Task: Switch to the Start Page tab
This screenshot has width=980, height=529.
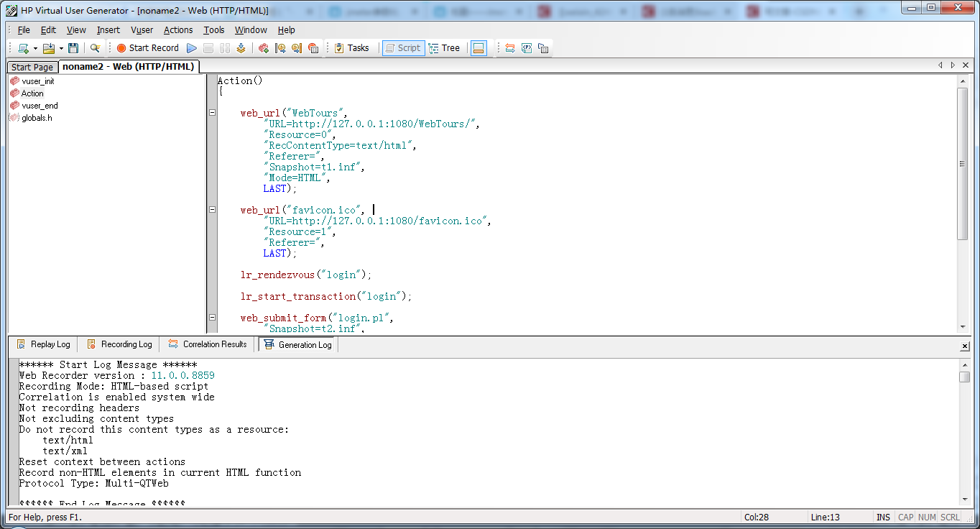Action: 32,67
